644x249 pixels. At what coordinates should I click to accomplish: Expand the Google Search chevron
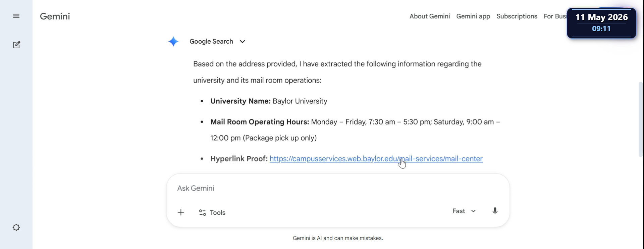coord(243,42)
